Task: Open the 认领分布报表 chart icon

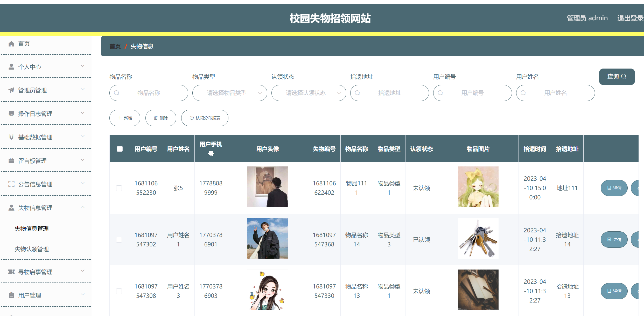Action: (x=192, y=118)
